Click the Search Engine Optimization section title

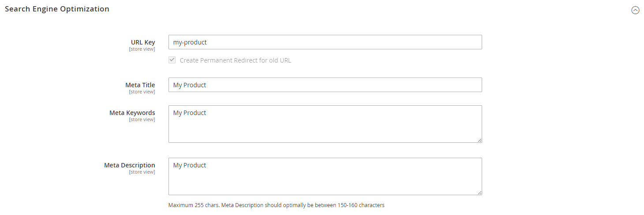point(57,9)
